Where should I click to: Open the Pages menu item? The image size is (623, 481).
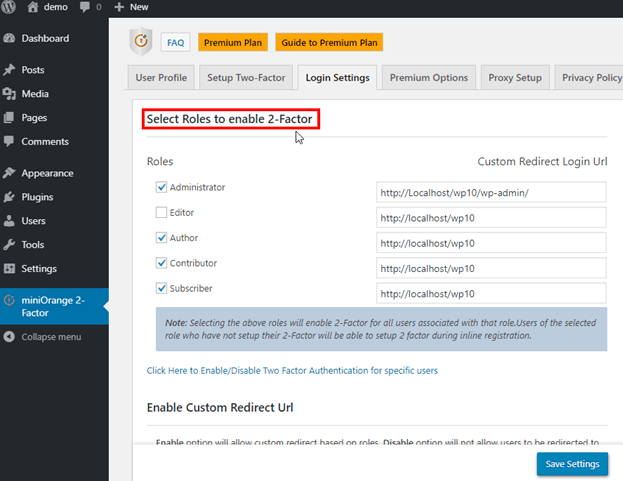pos(54,118)
